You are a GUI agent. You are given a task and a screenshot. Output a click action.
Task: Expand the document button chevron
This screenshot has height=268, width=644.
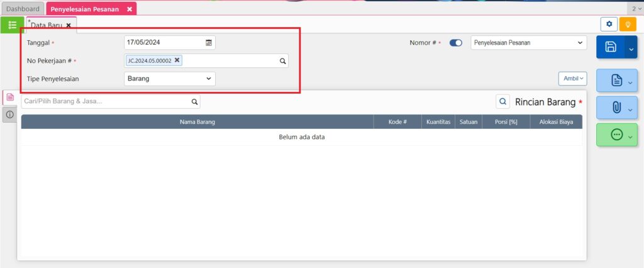[630, 82]
